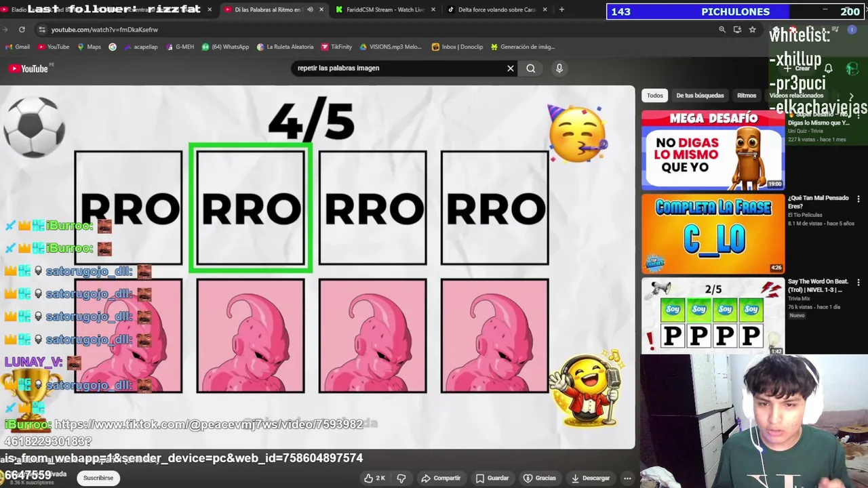Open La Ruleta Aleatoria bookmark

coord(285,47)
